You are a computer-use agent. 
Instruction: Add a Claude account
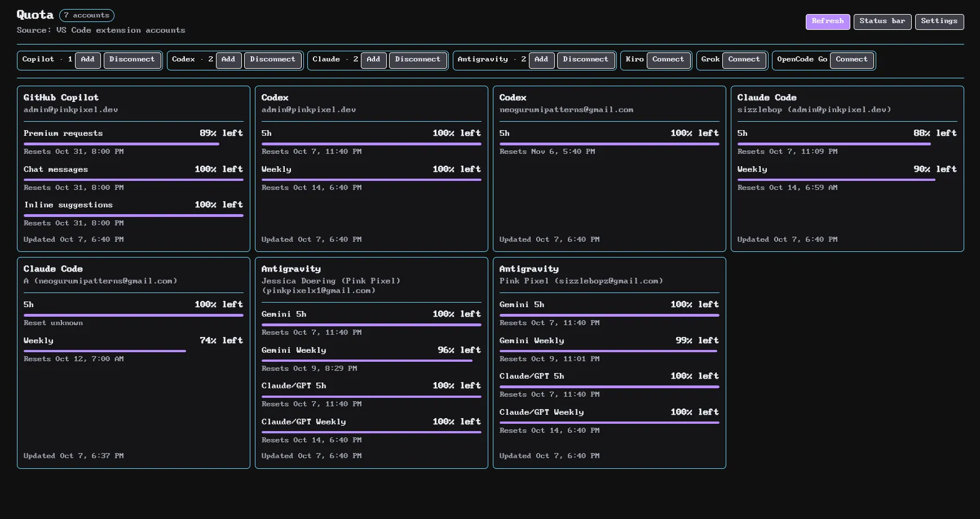pos(373,60)
